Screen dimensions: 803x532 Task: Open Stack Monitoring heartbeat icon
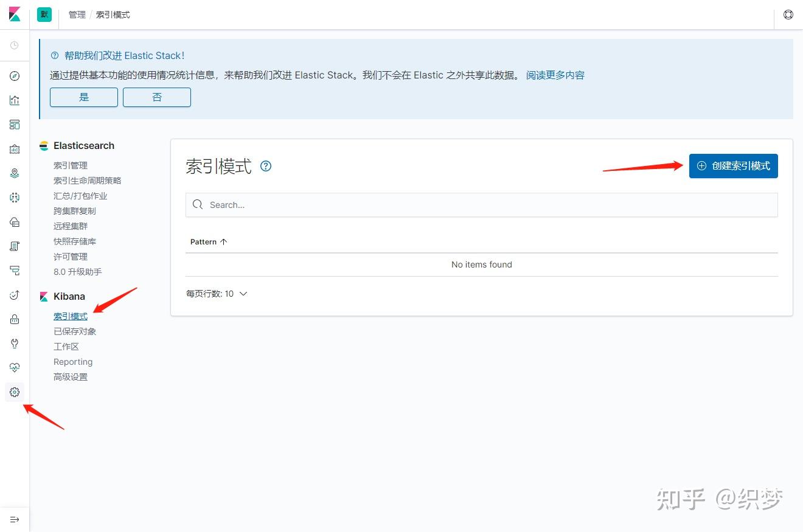[x=15, y=367]
